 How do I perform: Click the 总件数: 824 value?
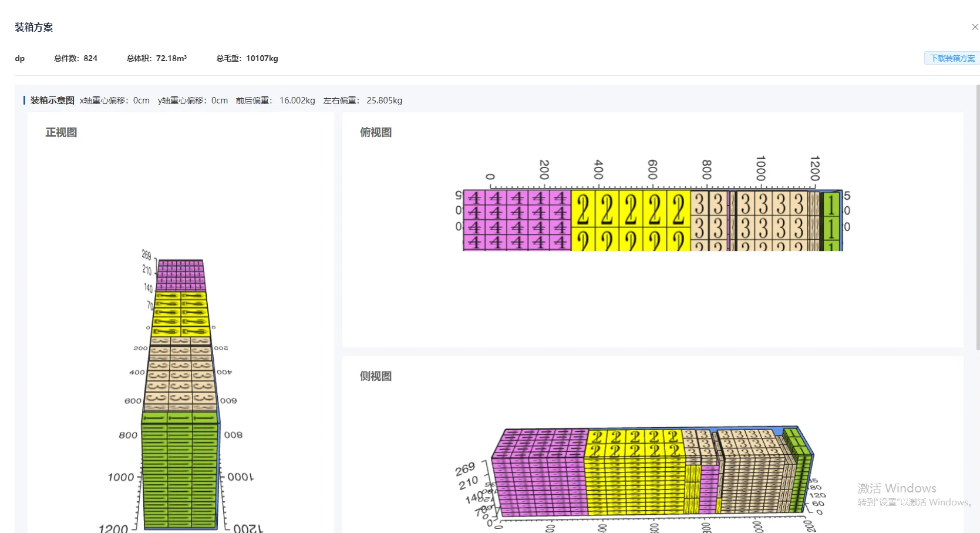point(76,58)
